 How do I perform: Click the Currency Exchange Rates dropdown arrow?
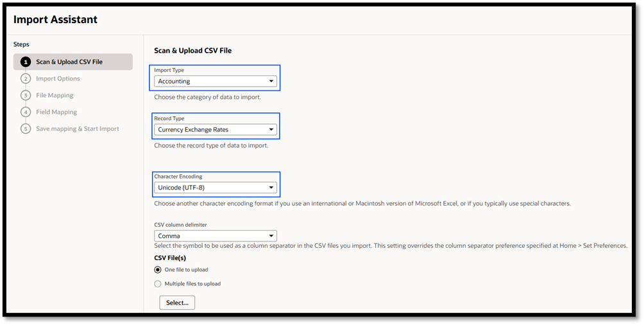click(271, 130)
